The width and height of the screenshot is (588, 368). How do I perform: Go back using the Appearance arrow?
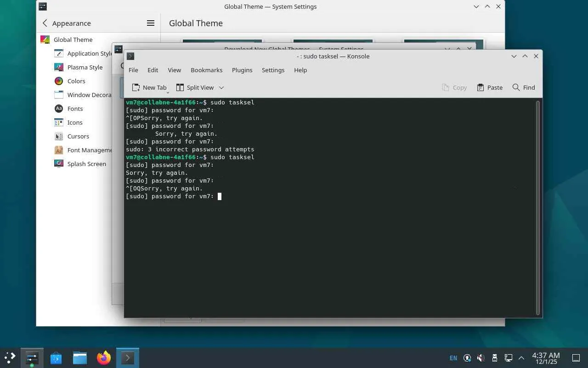(45, 23)
